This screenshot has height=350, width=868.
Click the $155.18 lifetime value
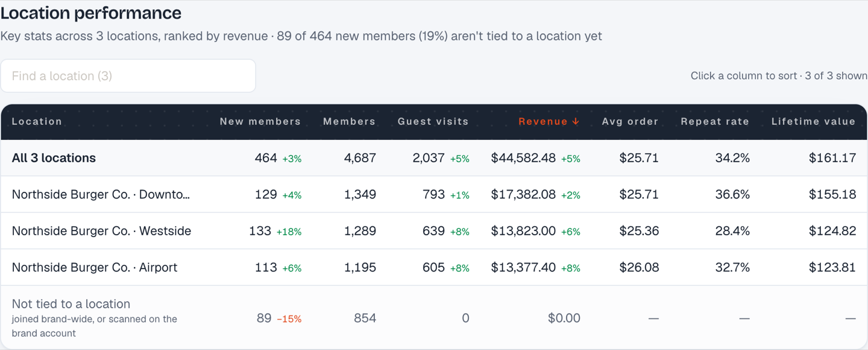(x=832, y=194)
